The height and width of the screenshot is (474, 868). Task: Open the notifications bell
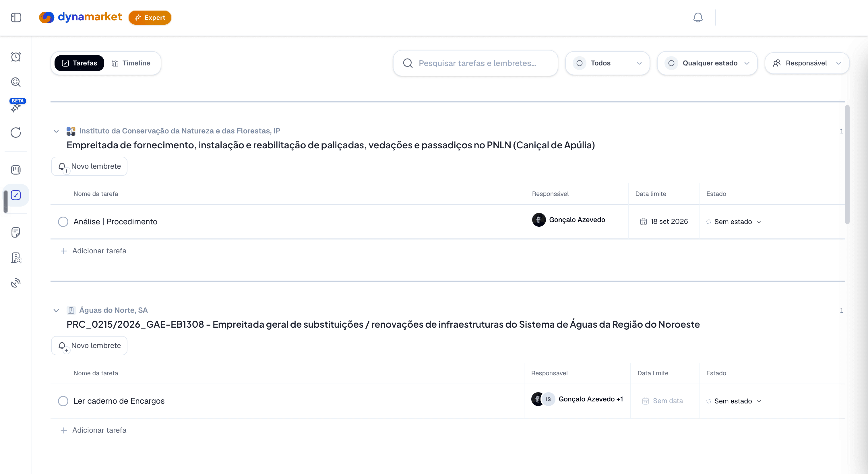(698, 18)
